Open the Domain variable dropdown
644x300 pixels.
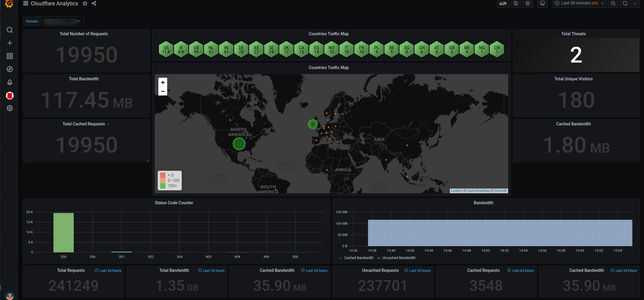click(x=63, y=21)
